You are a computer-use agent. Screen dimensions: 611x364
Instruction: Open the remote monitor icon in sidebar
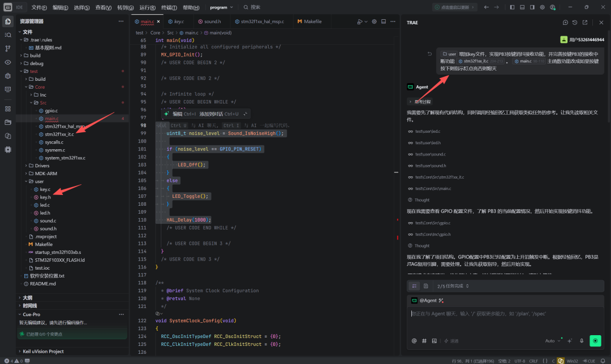coord(8,89)
